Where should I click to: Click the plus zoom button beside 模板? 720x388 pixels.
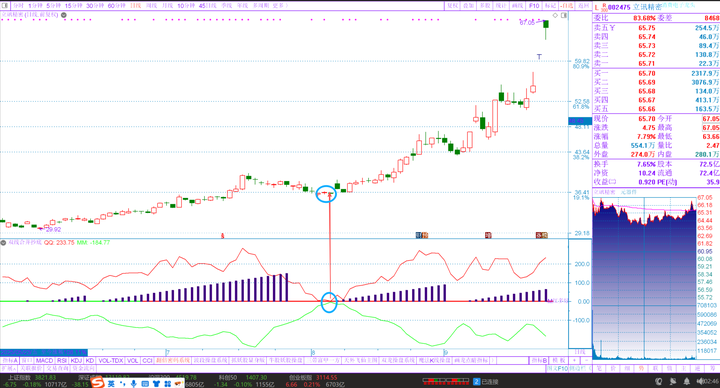coord(574,360)
